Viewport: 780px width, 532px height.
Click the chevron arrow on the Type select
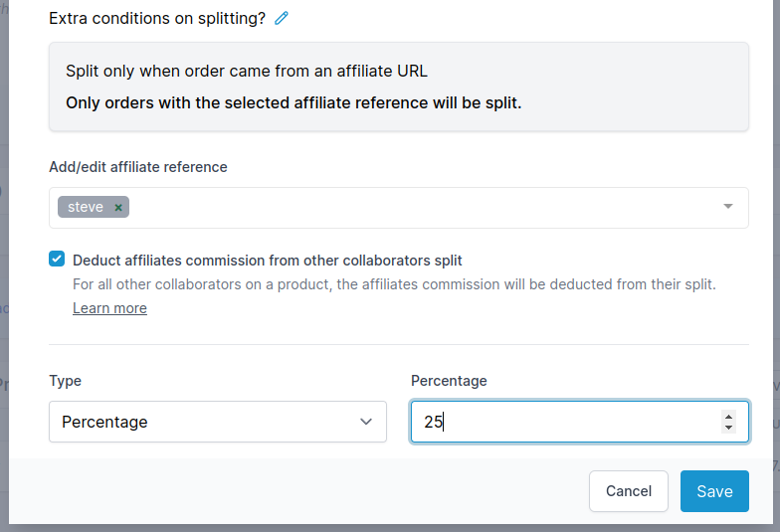pyautogui.click(x=365, y=422)
